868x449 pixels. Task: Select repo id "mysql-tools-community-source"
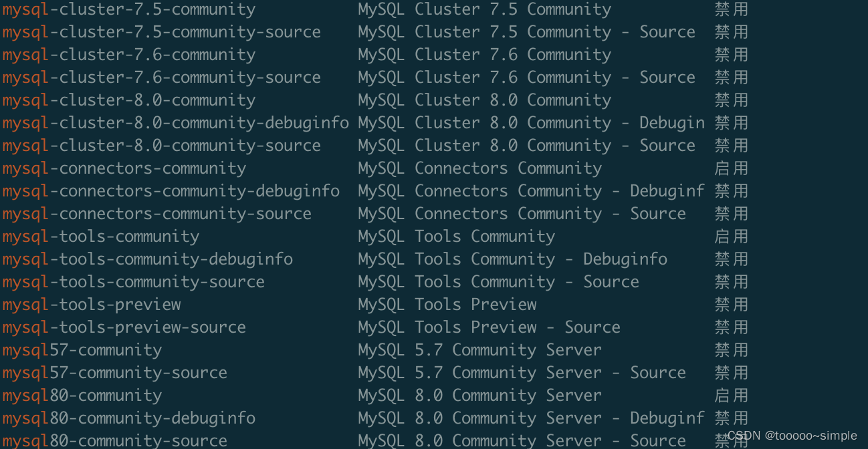coord(133,282)
